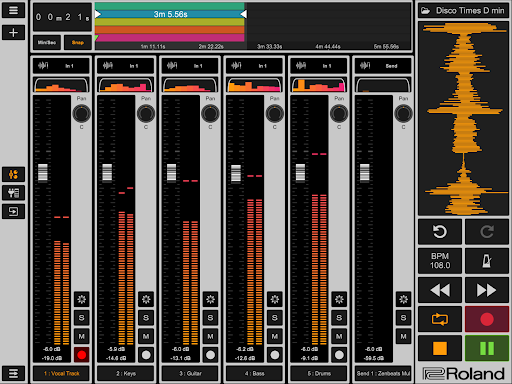
Task: Open the In 1 input selector on Bass
Action: tap(254, 66)
